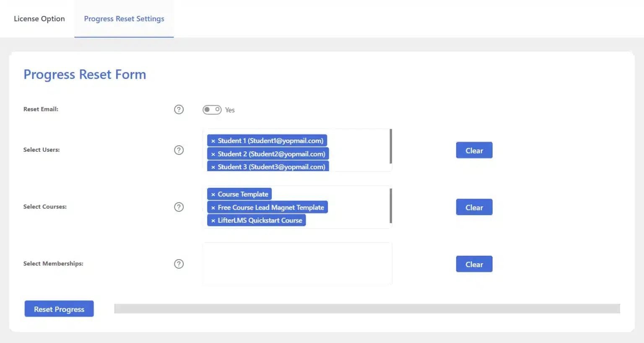Image resolution: width=644 pixels, height=343 pixels.
Task: Click the Student 1 (Student1@yopmail.com) tag text
Action: [270, 140]
